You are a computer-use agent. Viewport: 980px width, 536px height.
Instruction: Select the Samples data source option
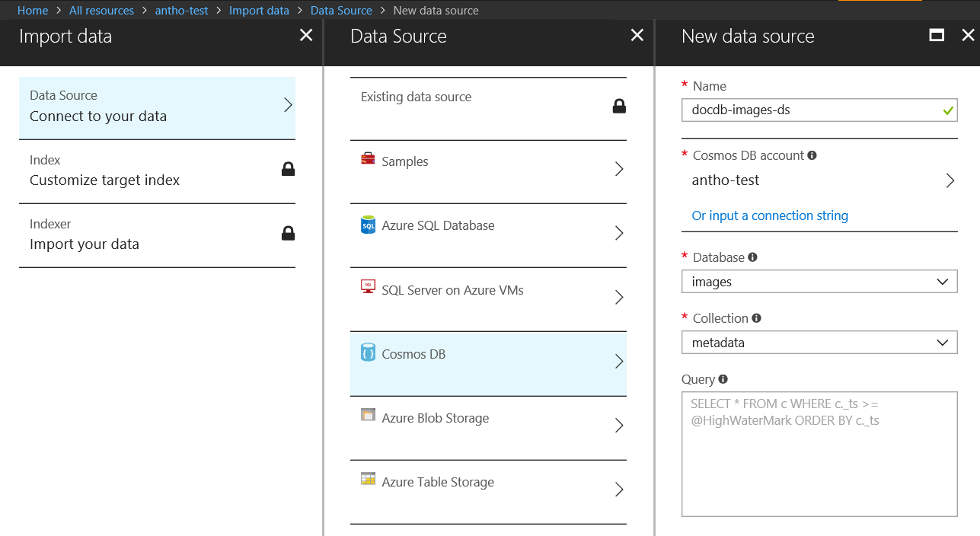pyautogui.click(x=488, y=171)
